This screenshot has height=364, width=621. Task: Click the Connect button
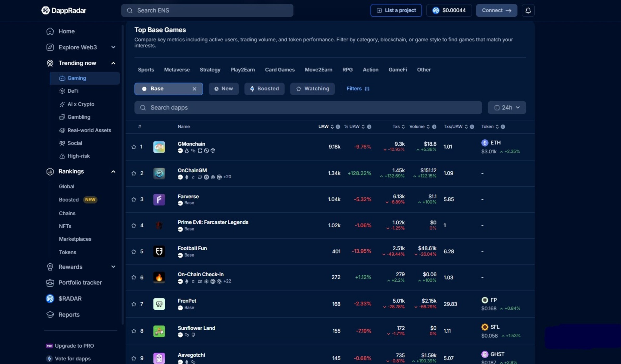496,10
